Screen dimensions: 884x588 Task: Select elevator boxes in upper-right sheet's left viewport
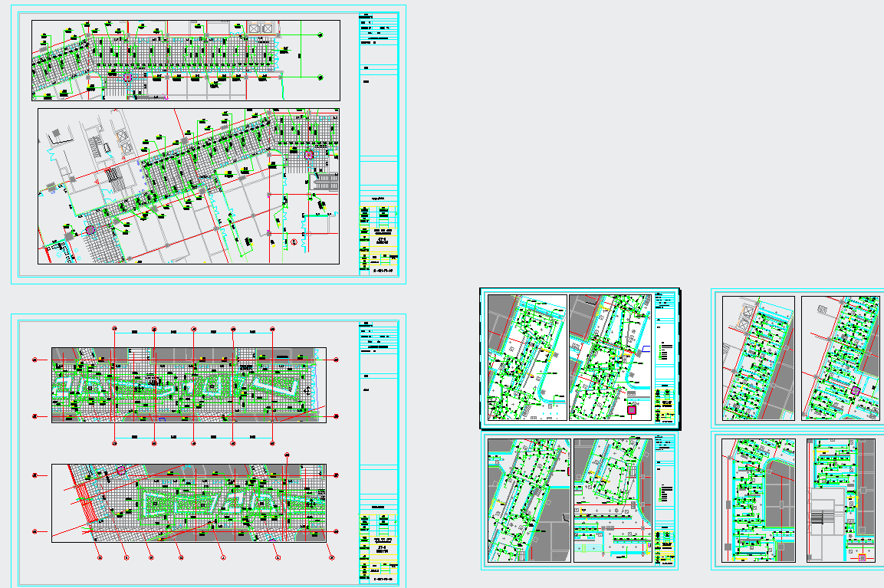click(748, 314)
